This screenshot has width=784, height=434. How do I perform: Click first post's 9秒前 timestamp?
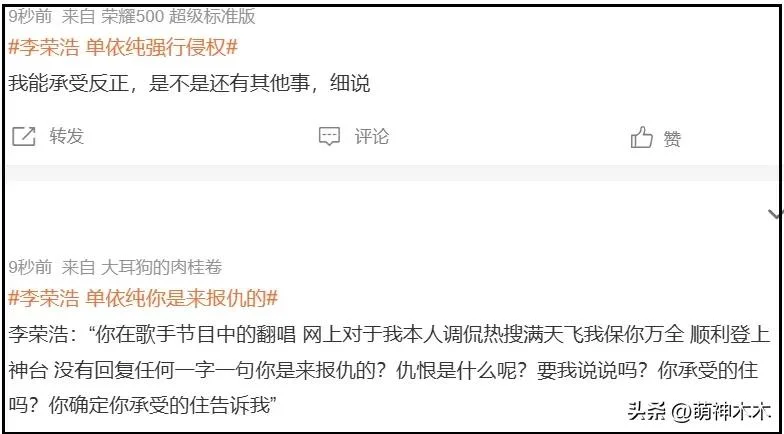pos(30,16)
